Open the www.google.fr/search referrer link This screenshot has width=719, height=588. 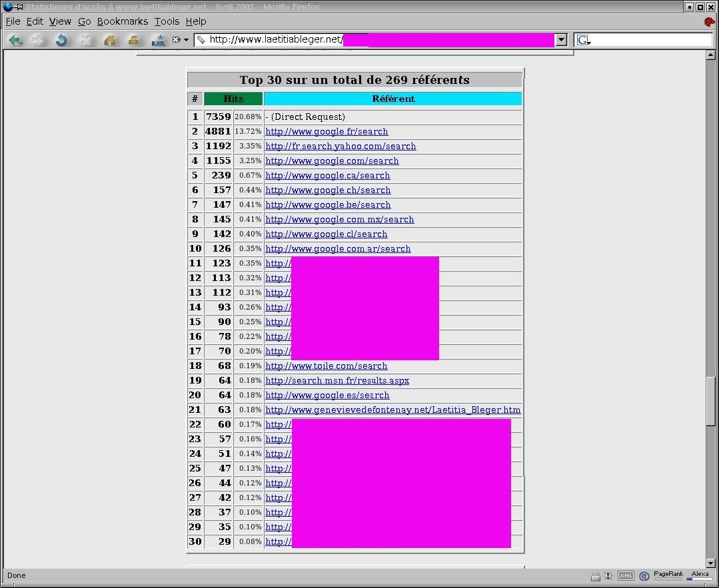point(327,132)
